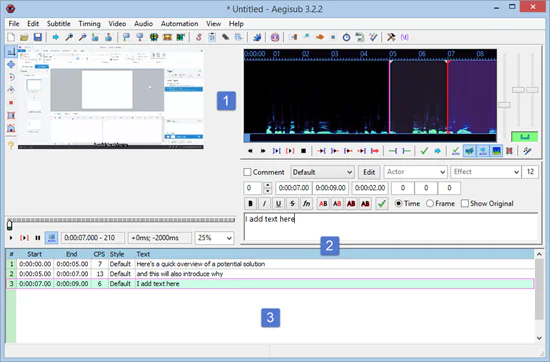Apply italic formatting I button
550x362 pixels.
click(x=264, y=204)
